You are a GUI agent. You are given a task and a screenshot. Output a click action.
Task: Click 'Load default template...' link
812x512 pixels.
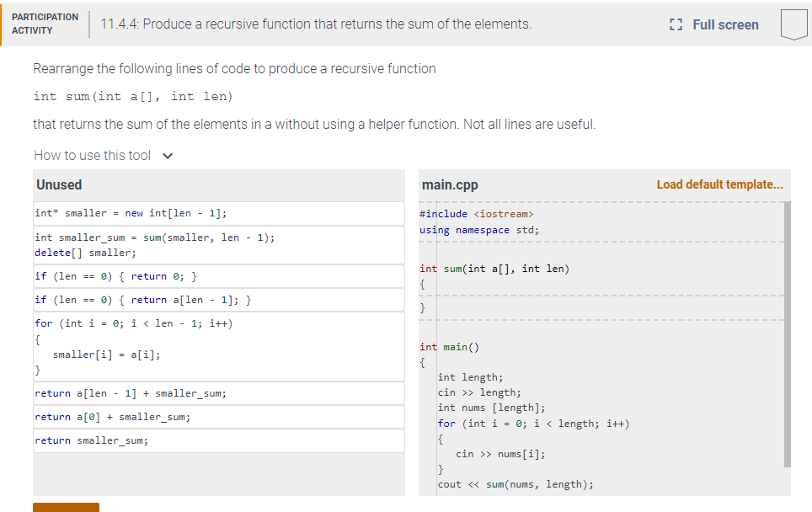coord(719,184)
